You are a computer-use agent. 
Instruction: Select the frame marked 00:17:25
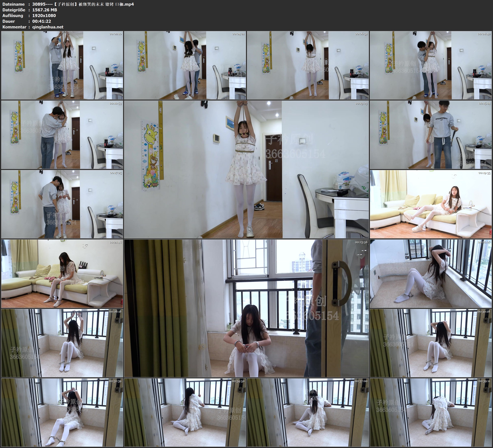pos(62,205)
